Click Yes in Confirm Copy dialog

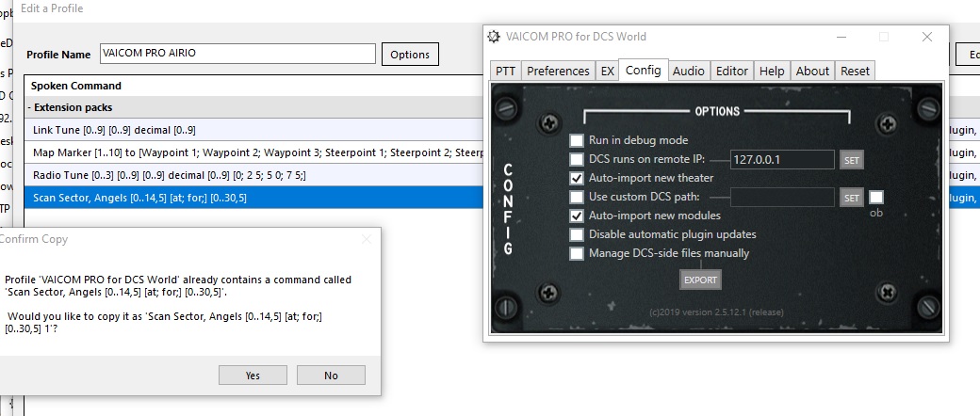[x=253, y=376]
